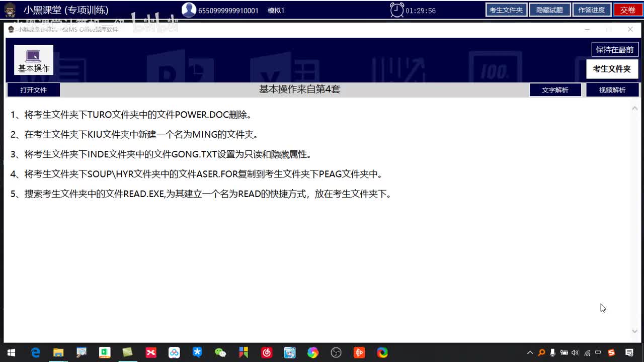This screenshot has width=644, height=362.
Task: Click the Sogou input method tray icon
Action: coord(611,353)
